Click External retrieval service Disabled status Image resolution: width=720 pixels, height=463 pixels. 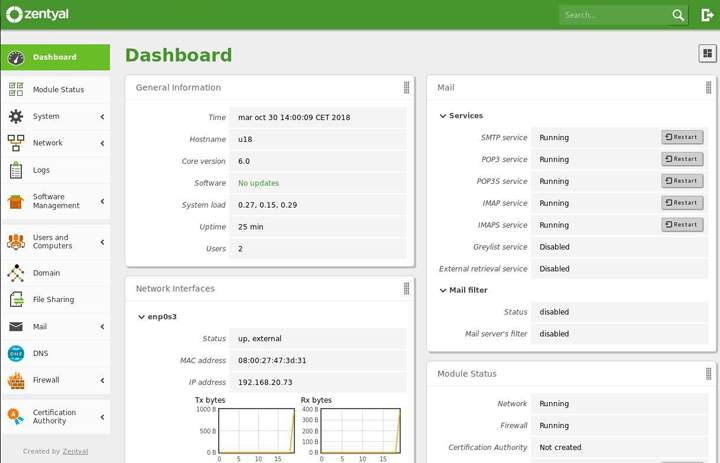click(x=554, y=269)
